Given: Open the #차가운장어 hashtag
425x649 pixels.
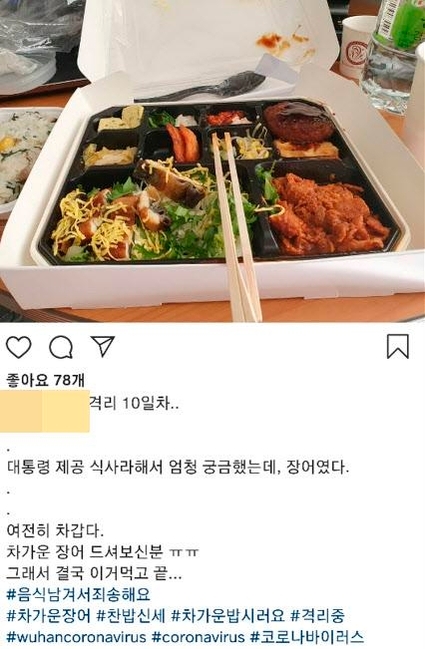Looking at the screenshot, I should click(x=48, y=616).
